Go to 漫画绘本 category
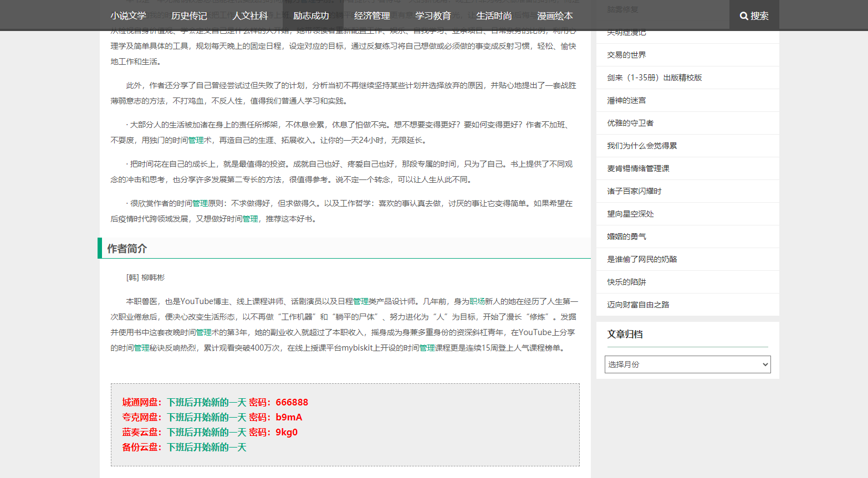 (555, 16)
